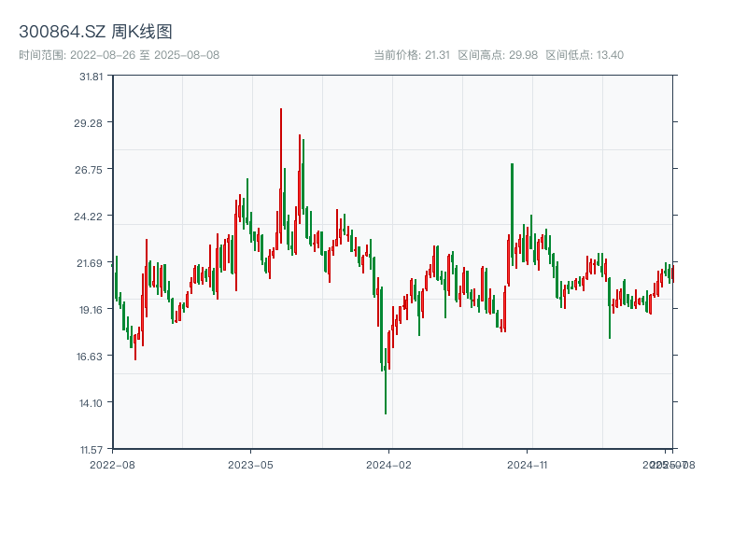
Task: Click the 区间高点 29.98 label
Action: pos(498,55)
